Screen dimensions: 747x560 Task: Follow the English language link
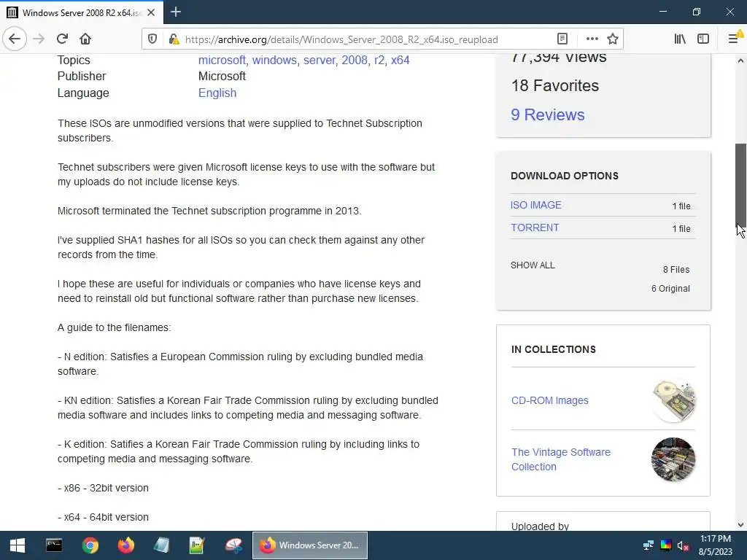coord(217,93)
